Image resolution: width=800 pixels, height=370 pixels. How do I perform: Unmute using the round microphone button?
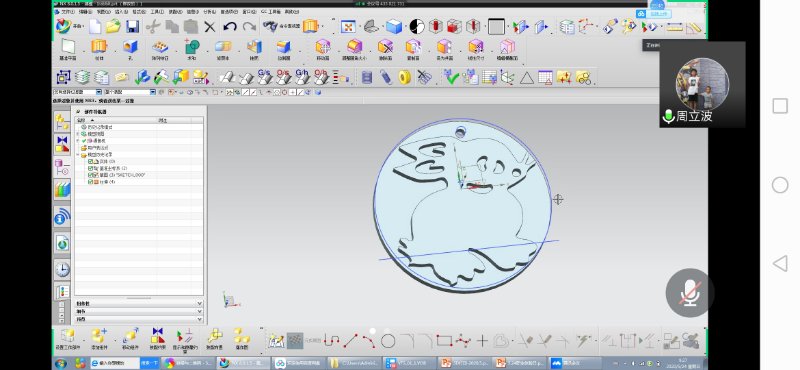point(690,293)
